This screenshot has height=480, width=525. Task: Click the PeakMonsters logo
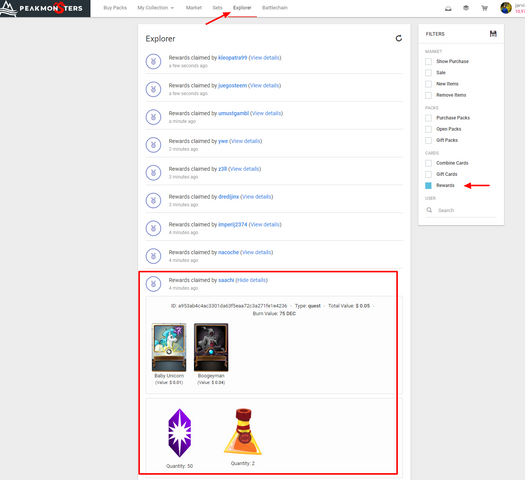coord(45,8)
